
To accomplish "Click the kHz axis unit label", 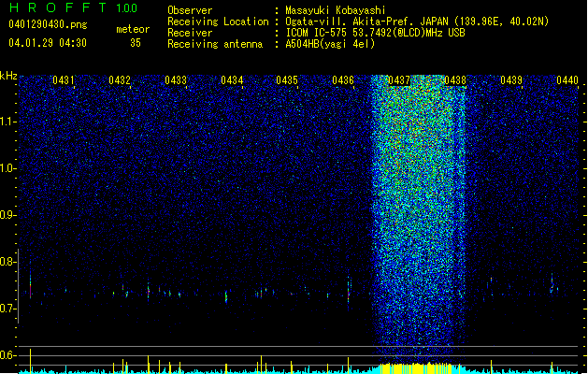I will (x=8, y=76).
